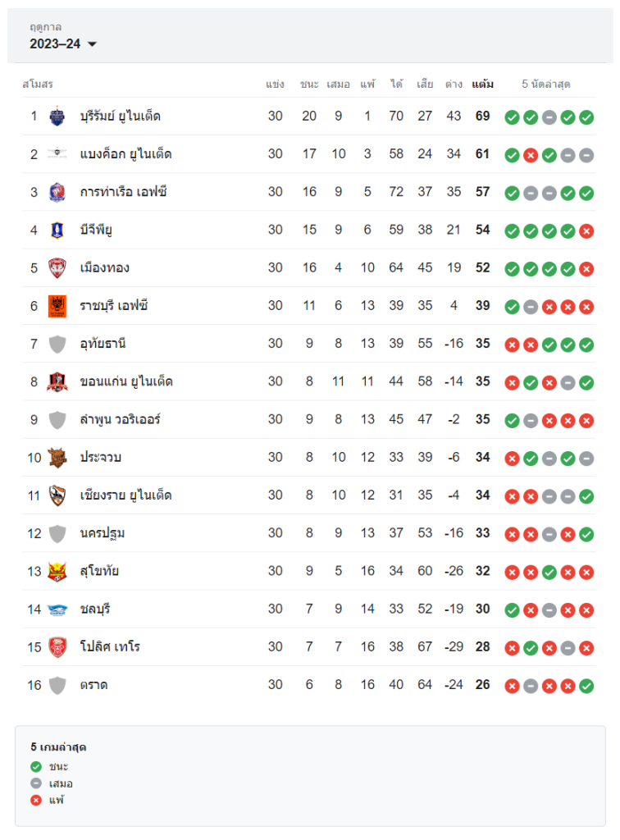Click the Sukhothai club crest
The width and height of the screenshot is (620, 840).
point(57,571)
